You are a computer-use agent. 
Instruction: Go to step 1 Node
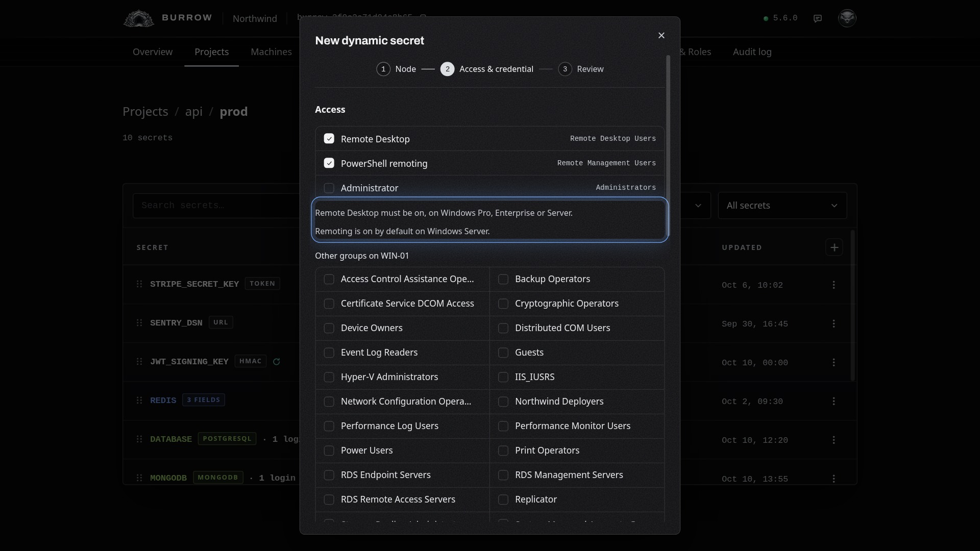(397, 69)
